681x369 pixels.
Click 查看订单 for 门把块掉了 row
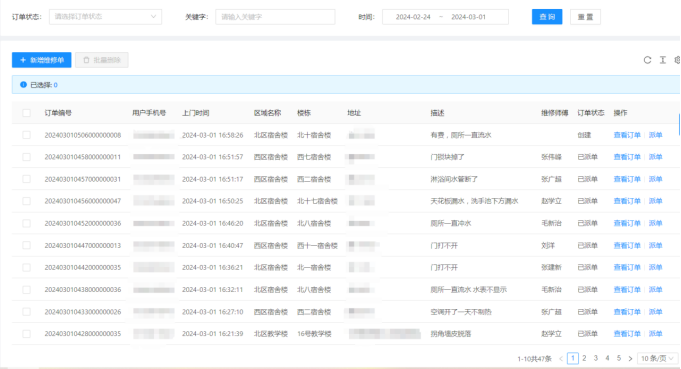(x=627, y=157)
